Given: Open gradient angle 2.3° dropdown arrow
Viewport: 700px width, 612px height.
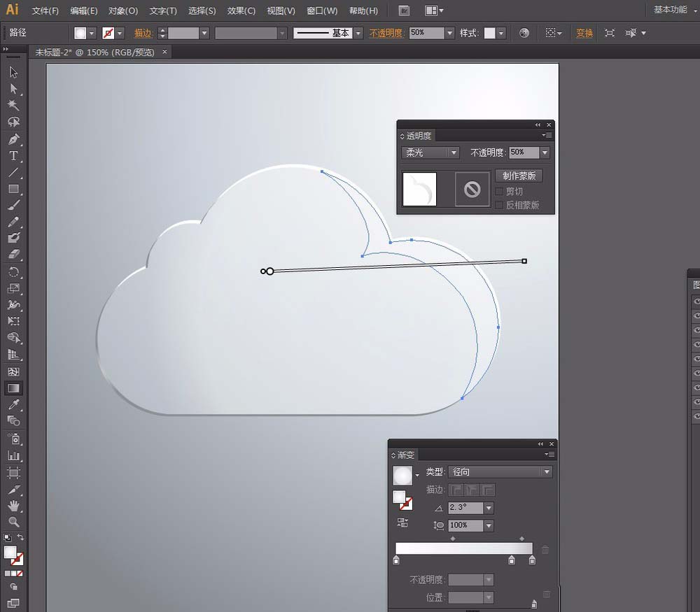Looking at the screenshot, I should click(x=489, y=508).
